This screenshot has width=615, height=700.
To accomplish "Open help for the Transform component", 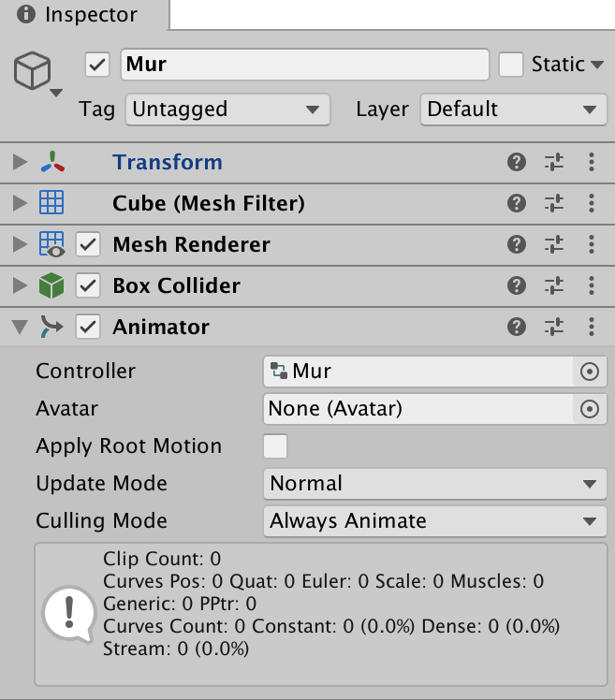I will 516,162.
